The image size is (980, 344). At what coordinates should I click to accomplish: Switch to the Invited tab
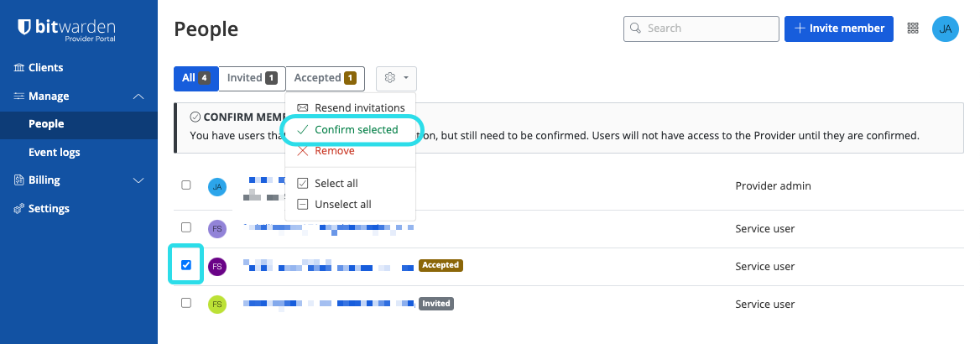pyautogui.click(x=253, y=78)
